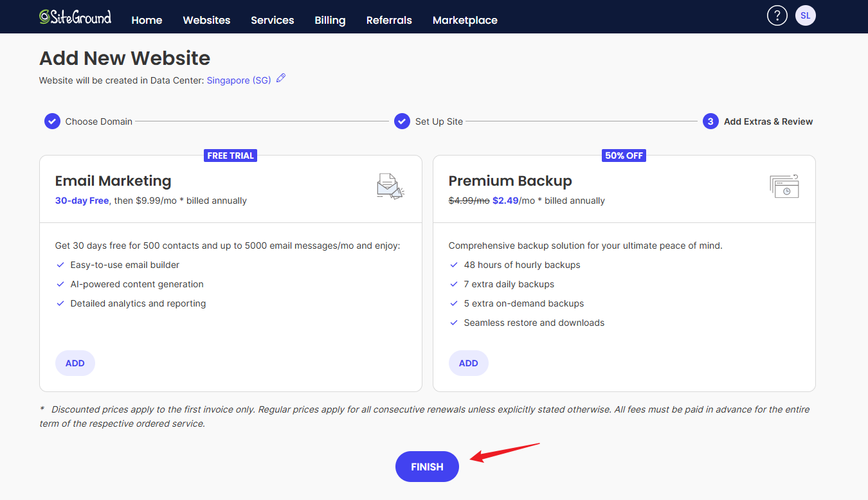Go to the Home menu
Viewport: 868px width, 500px height.
[x=147, y=20]
